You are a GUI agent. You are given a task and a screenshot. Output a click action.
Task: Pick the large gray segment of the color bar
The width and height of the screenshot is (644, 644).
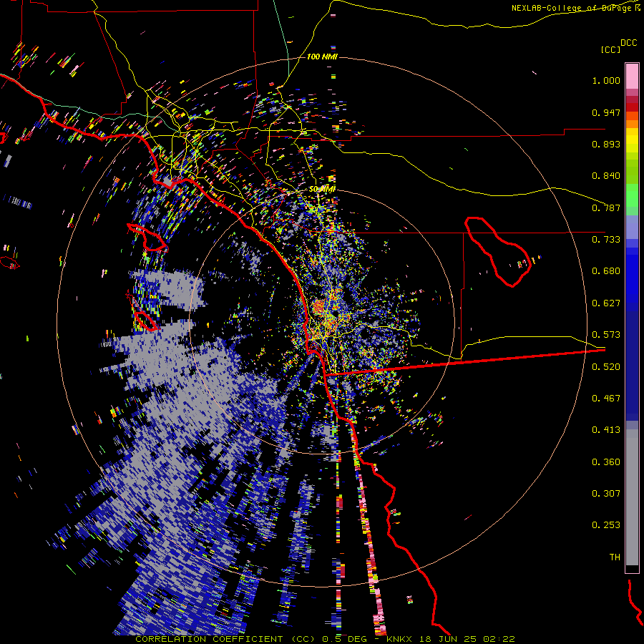coord(632,497)
